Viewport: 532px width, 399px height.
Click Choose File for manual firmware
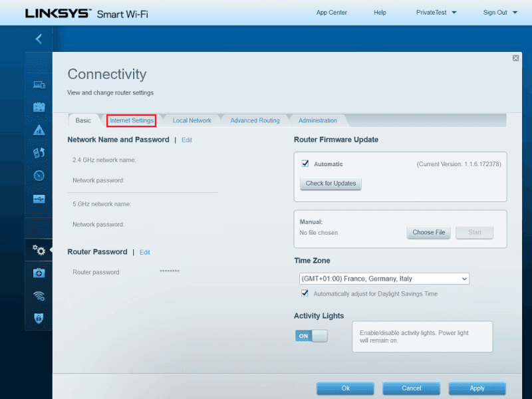click(428, 233)
